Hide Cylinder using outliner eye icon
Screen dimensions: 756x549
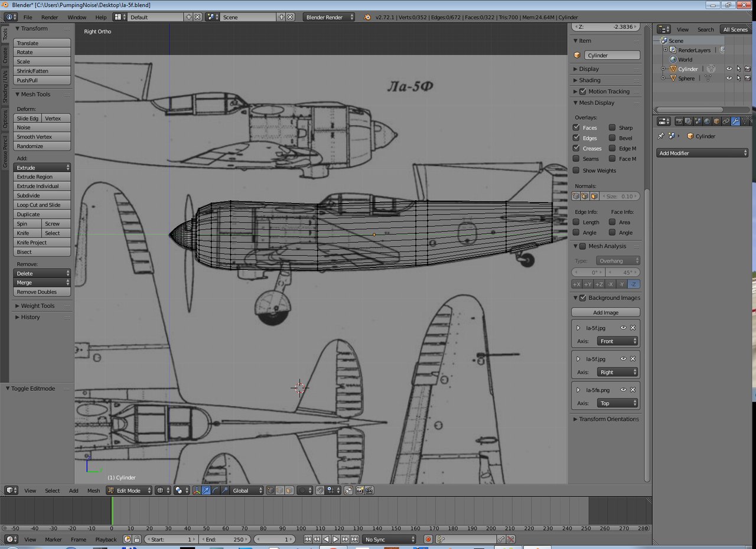[x=729, y=69]
